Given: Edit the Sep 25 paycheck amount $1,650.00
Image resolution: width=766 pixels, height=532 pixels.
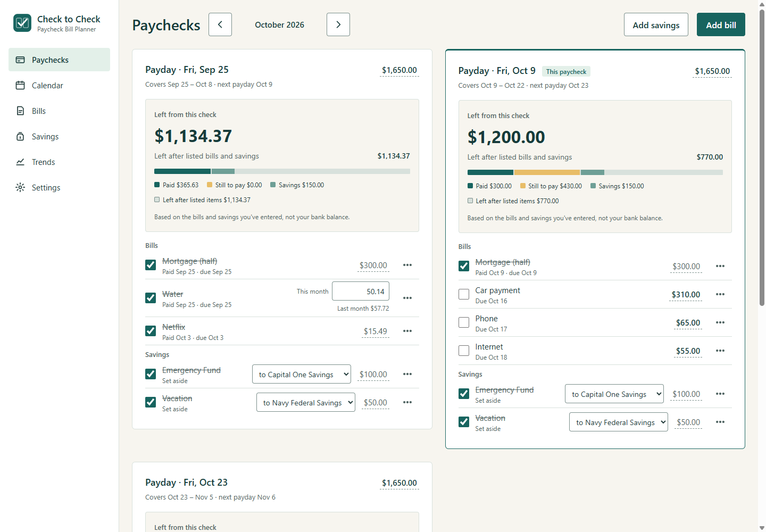Looking at the screenshot, I should point(399,70).
